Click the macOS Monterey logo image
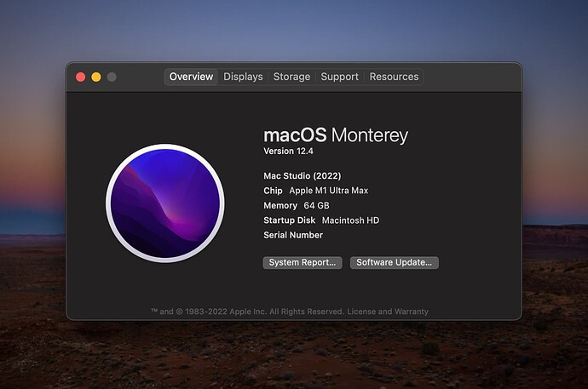Image resolution: width=588 pixels, height=389 pixels. pyautogui.click(x=165, y=203)
